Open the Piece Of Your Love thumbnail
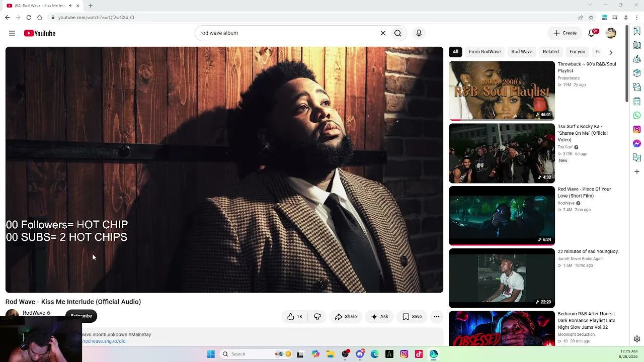The image size is (644, 362). coord(502,216)
